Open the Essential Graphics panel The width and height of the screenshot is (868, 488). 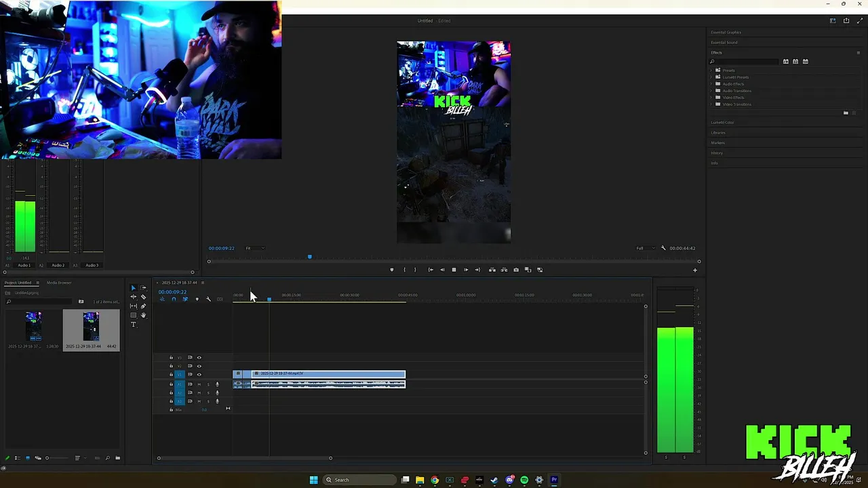point(726,33)
